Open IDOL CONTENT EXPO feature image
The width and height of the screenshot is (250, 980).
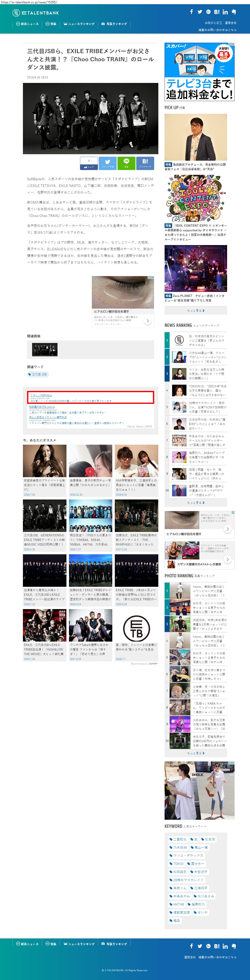point(196,198)
